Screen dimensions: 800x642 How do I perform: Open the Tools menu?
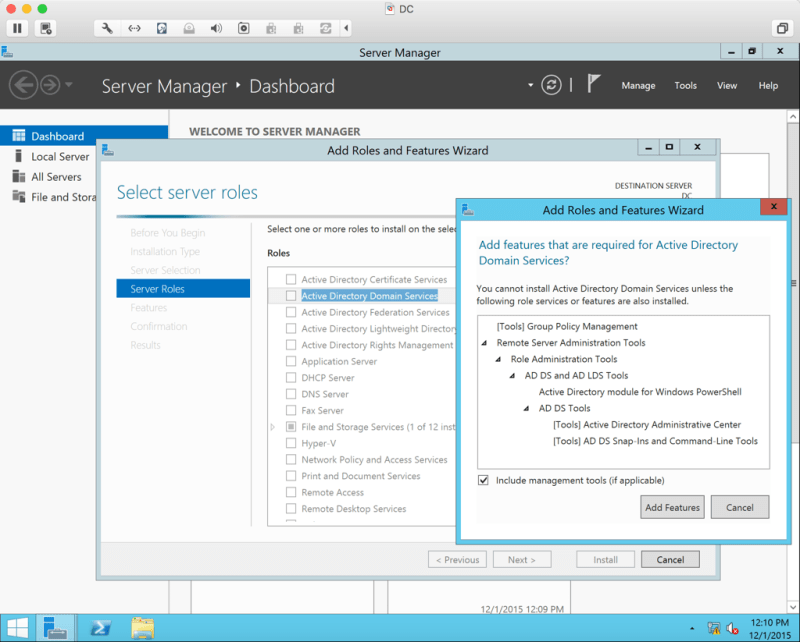point(685,86)
